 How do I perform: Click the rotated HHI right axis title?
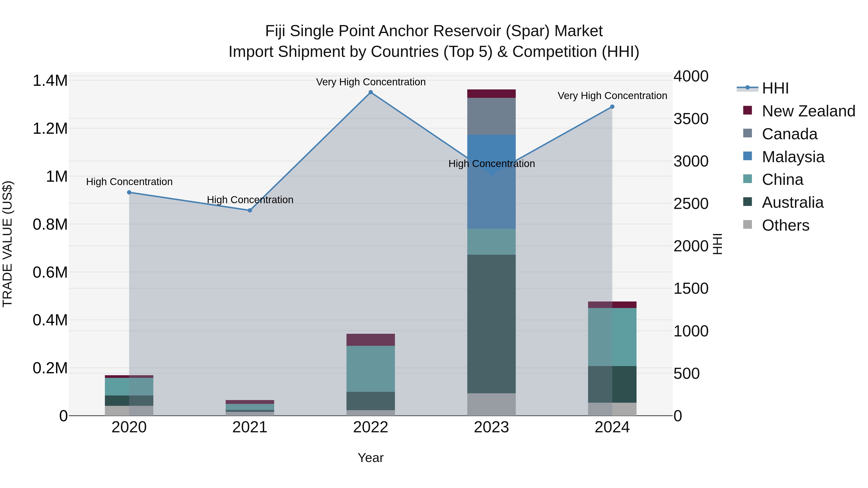click(718, 244)
